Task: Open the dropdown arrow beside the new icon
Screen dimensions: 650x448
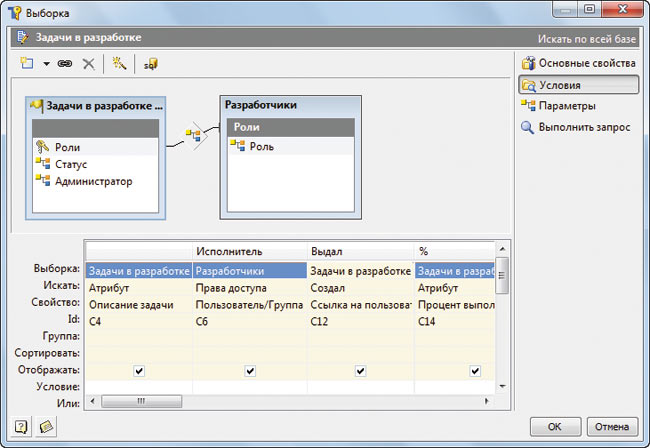Action: 46,64
